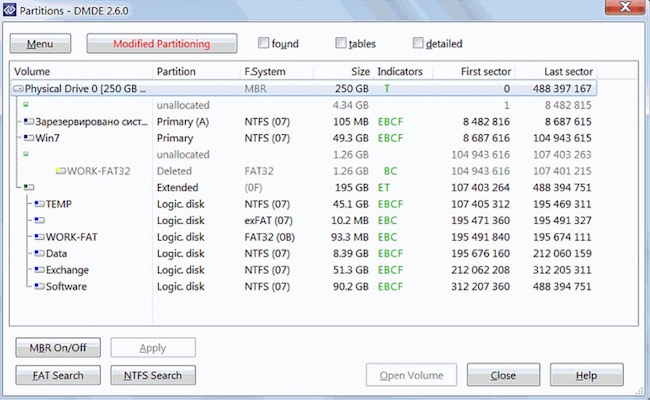
Task: Click the 49.3 GB size cell
Action: click(351, 138)
